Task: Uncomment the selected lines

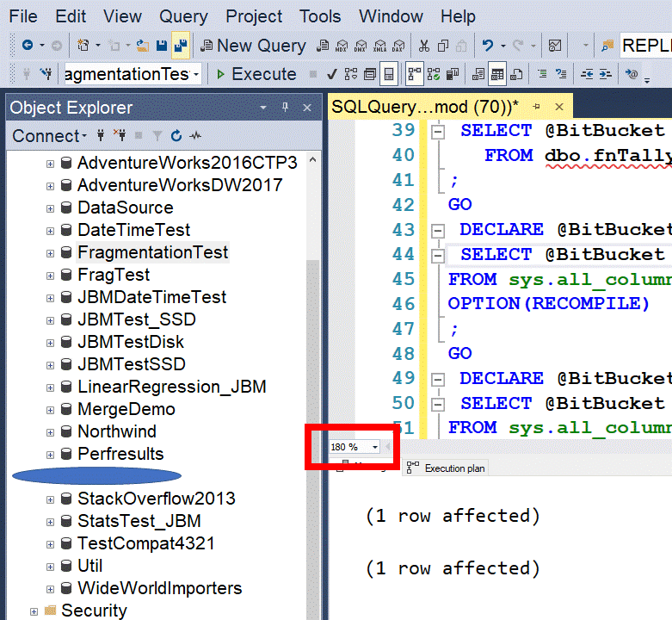Action: [561, 74]
